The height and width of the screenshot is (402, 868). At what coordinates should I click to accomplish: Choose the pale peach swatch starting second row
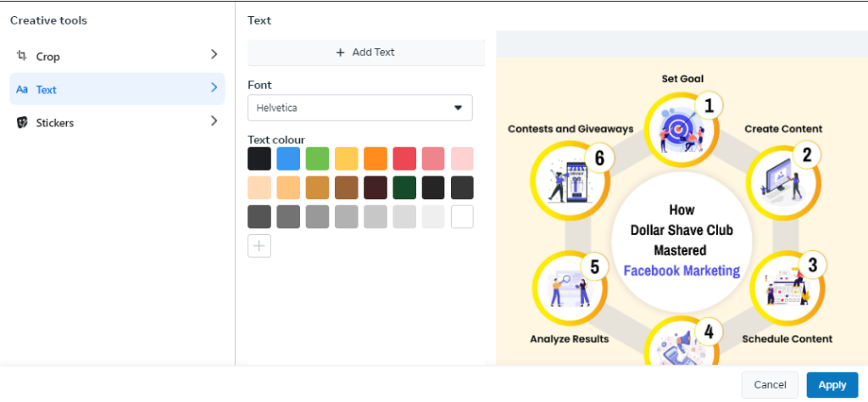click(x=259, y=187)
